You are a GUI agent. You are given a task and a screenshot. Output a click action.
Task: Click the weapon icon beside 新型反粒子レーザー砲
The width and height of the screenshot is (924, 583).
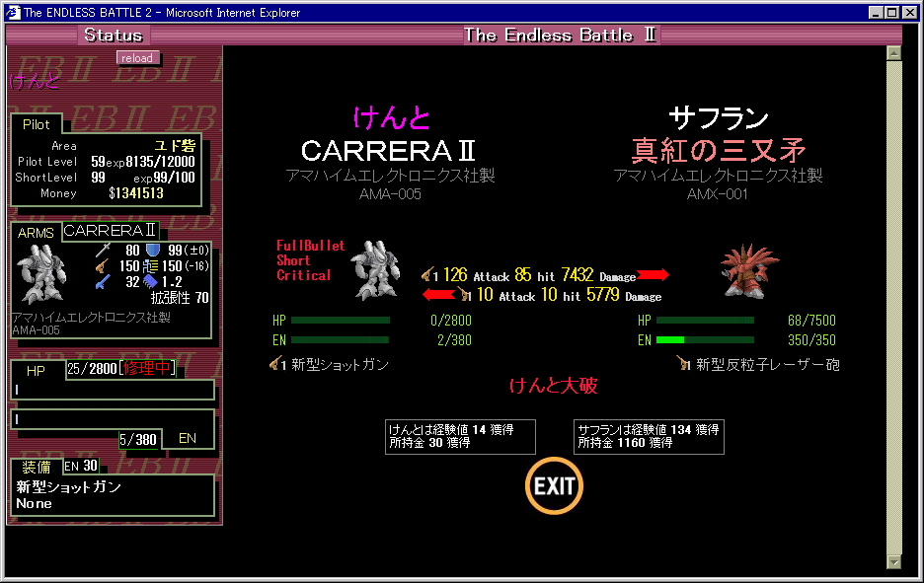(683, 365)
